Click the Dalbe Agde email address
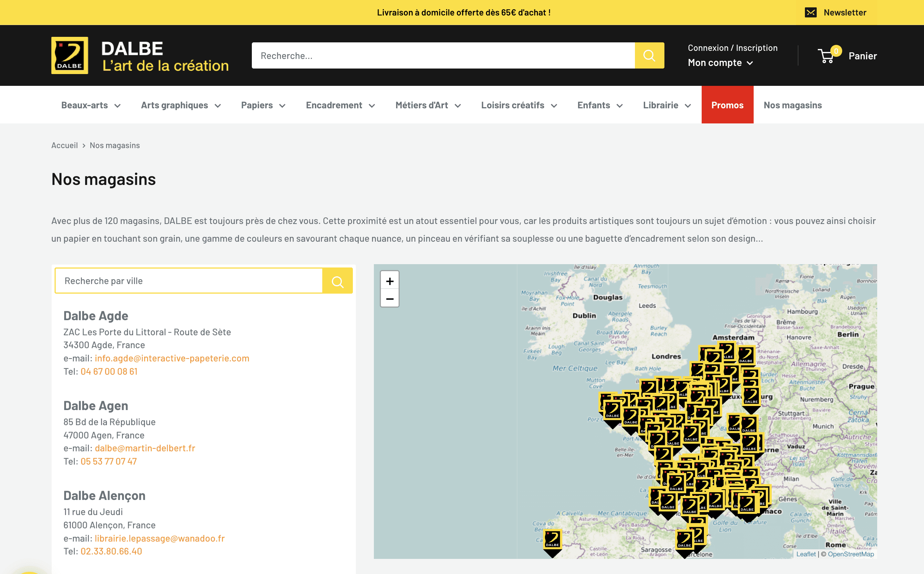The width and height of the screenshot is (924, 574). [172, 358]
